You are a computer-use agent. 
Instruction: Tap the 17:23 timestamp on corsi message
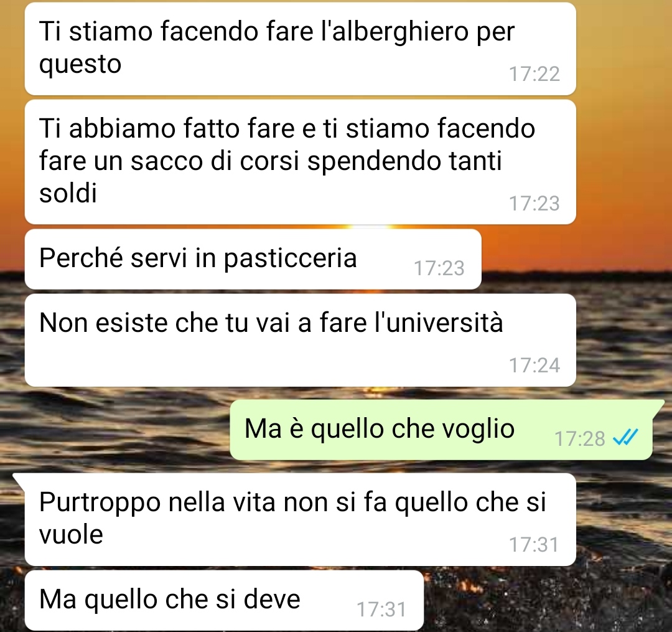(534, 203)
